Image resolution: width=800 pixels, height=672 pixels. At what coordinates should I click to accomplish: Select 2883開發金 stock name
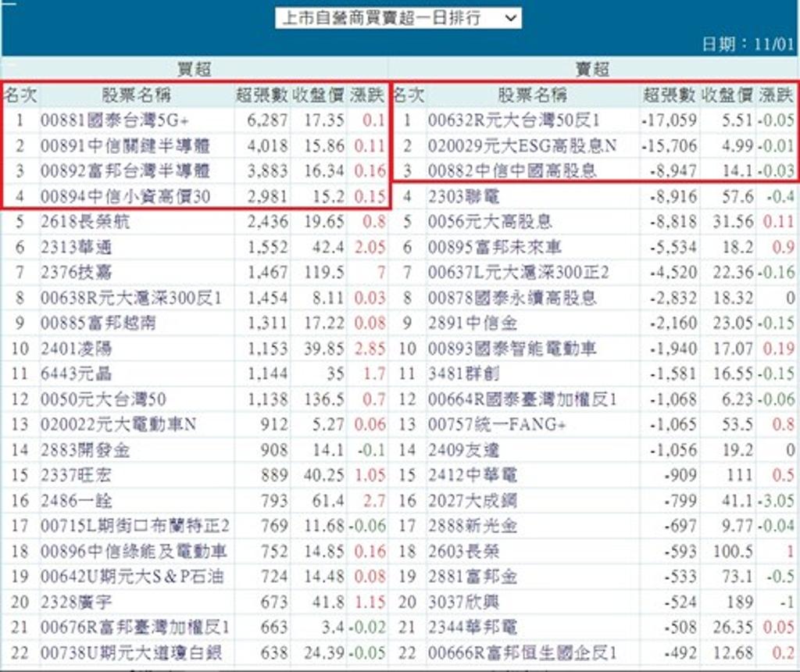(85, 450)
